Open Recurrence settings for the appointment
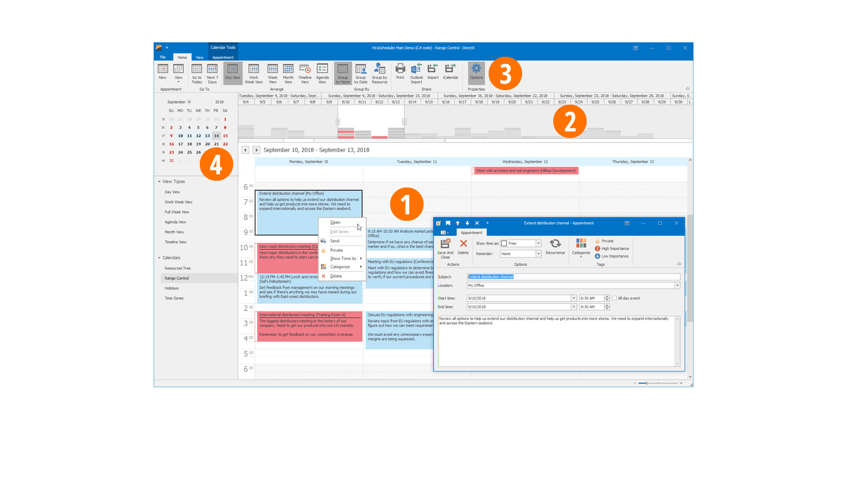The image size is (846, 504). click(x=555, y=247)
